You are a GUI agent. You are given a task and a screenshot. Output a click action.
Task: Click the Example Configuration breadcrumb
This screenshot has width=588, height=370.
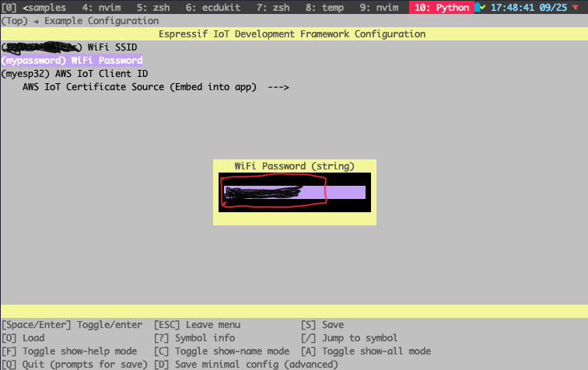(x=102, y=21)
